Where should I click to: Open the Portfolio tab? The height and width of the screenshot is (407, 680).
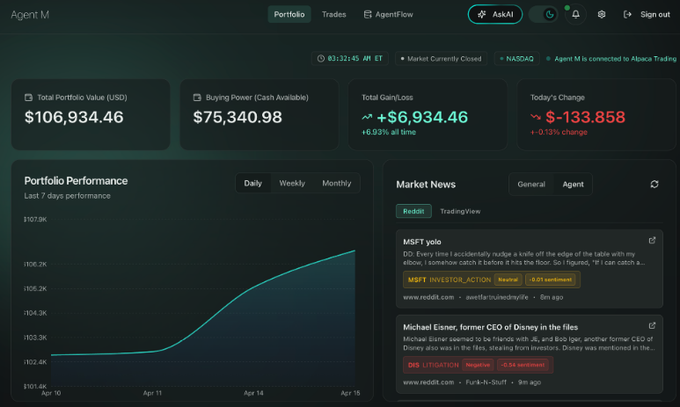289,14
